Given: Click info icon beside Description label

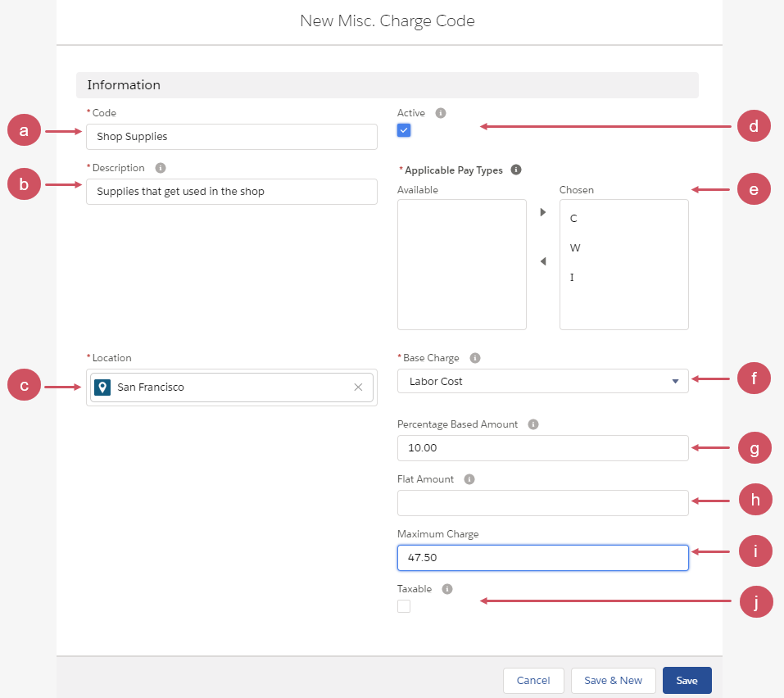Looking at the screenshot, I should click(161, 168).
